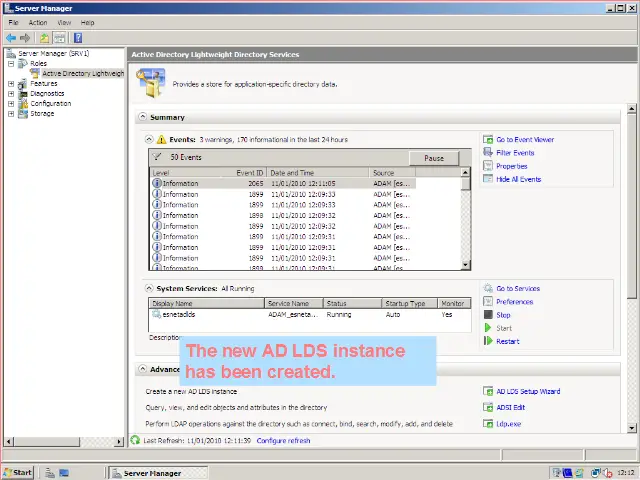Screen dimensions: 640x480
Task: Collapse the System Services section chevron
Action: [x=149, y=288]
